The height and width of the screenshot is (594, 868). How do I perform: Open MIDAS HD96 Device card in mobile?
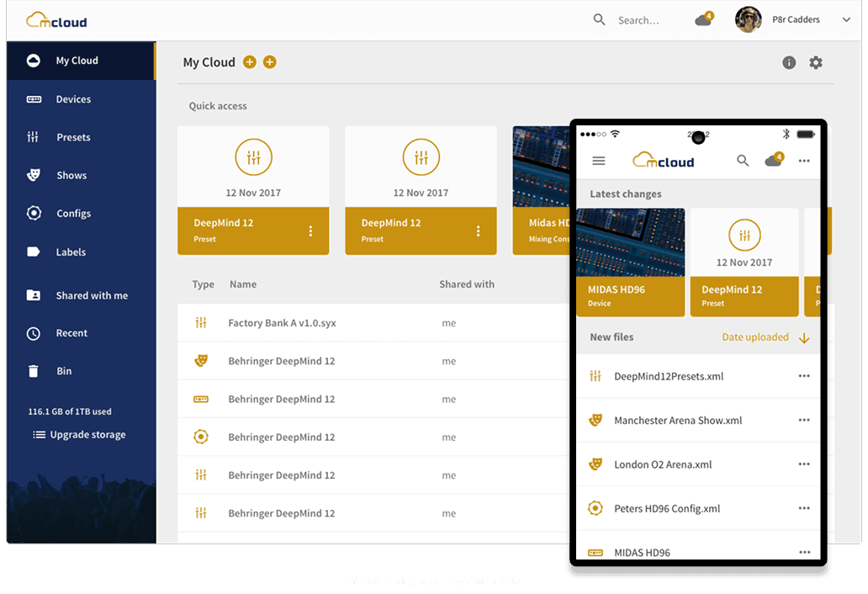[631, 263]
